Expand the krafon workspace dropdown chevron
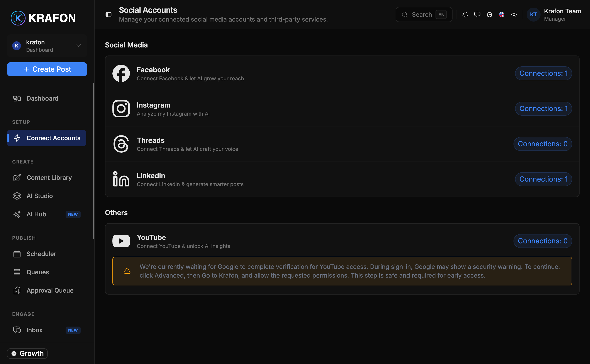The width and height of the screenshot is (590, 364). pyautogui.click(x=78, y=46)
